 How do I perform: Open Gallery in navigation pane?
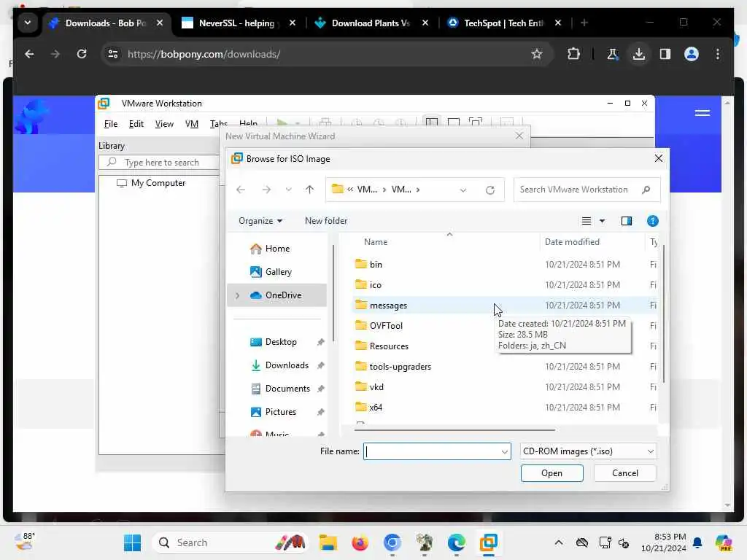[278, 272]
